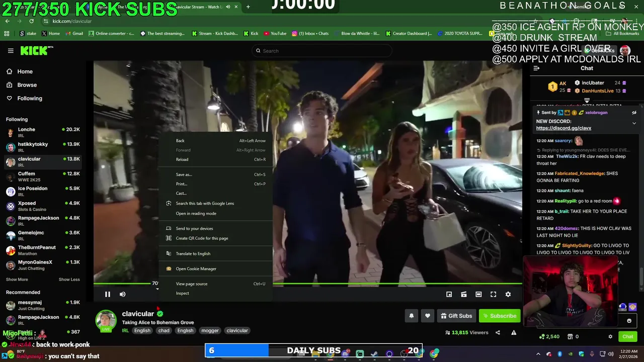Screen dimensions: 644x362
Task: Click the site info icon in address bar
Action: [x=46, y=21]
